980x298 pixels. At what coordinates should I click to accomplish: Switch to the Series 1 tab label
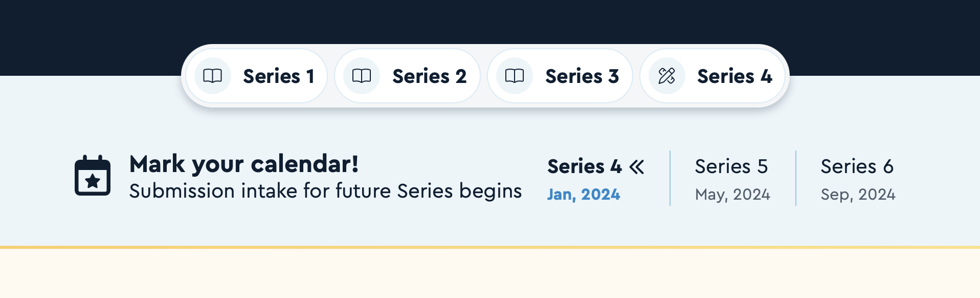click(x=278, y=76)
